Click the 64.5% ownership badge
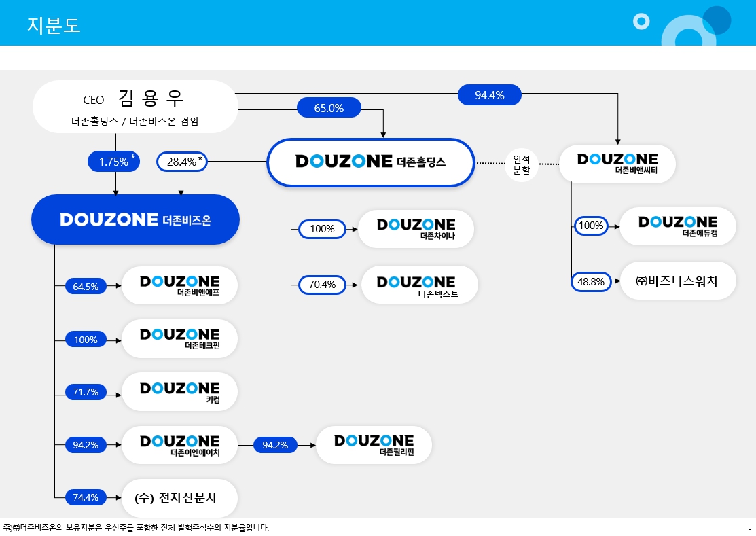 86,286
